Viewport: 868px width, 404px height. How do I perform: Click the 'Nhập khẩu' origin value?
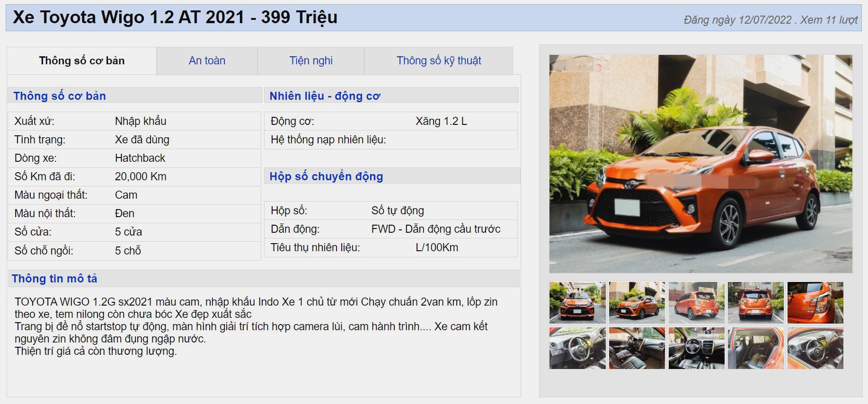[x=141, y=121]
